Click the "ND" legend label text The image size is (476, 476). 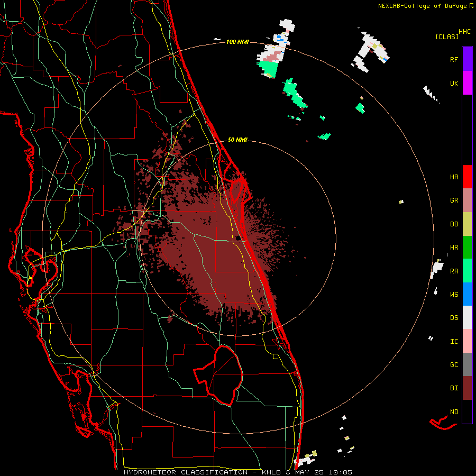(454, 412)
